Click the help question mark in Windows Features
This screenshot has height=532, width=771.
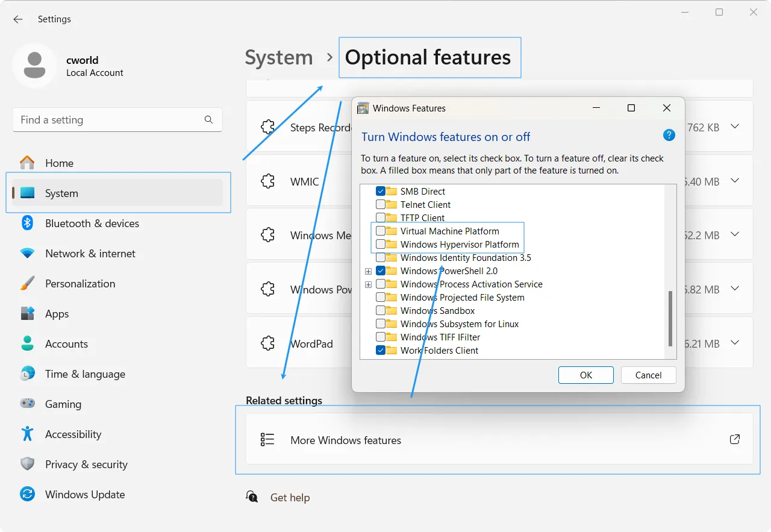pos(669,135)
